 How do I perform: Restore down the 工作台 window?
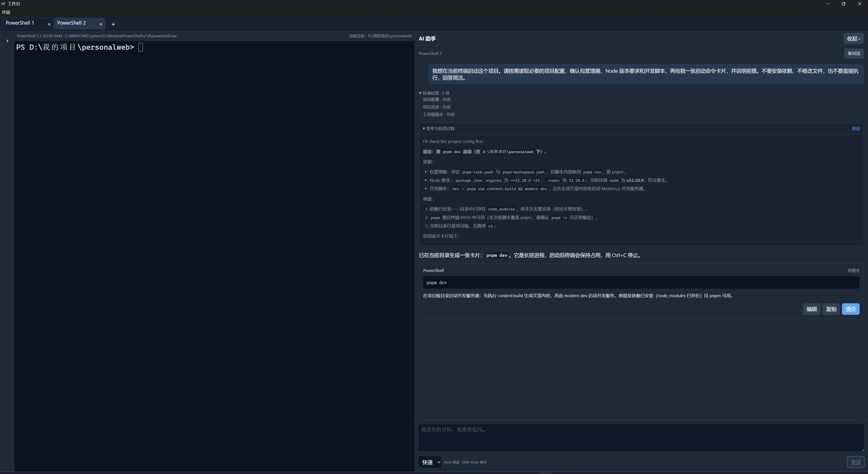844,4
